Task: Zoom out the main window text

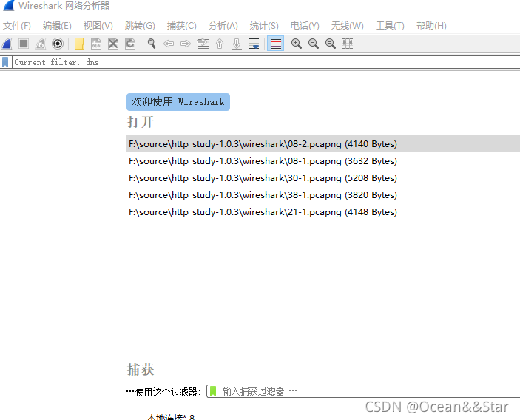Action: (314, 44)
